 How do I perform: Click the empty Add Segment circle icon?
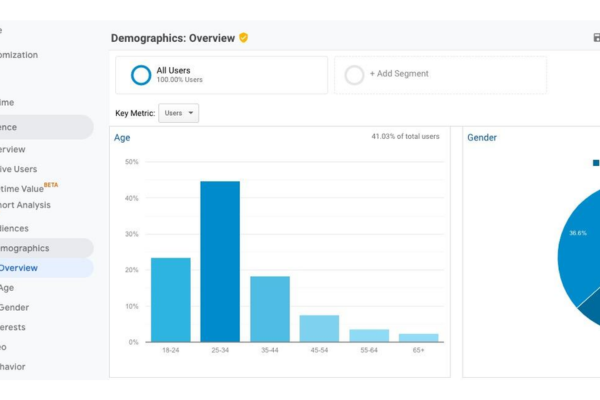pos(354,75)
